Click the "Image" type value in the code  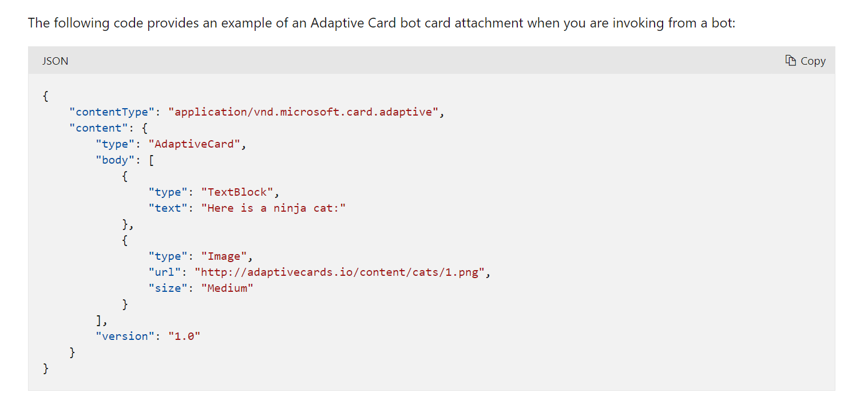click(x=226, y=256)
